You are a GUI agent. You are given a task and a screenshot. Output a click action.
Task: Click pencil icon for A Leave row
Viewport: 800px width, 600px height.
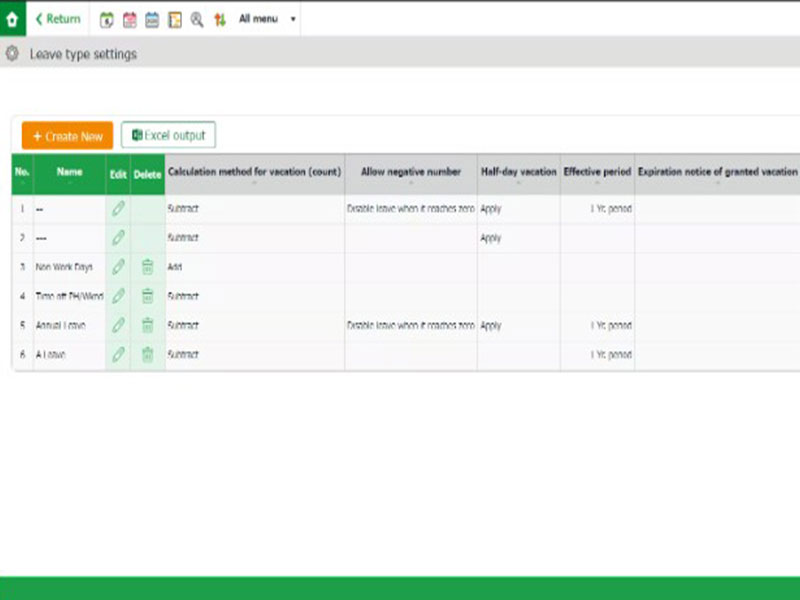(118, 354)
